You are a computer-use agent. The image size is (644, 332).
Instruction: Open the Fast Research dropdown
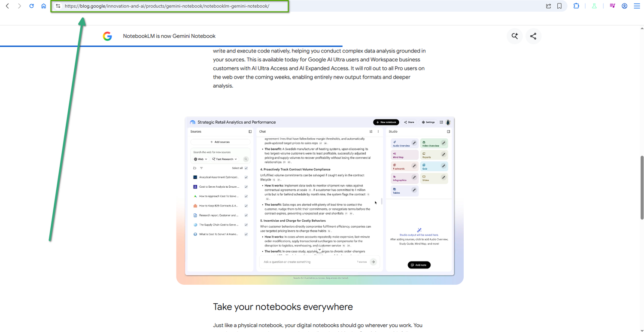[x=225, y=159]
